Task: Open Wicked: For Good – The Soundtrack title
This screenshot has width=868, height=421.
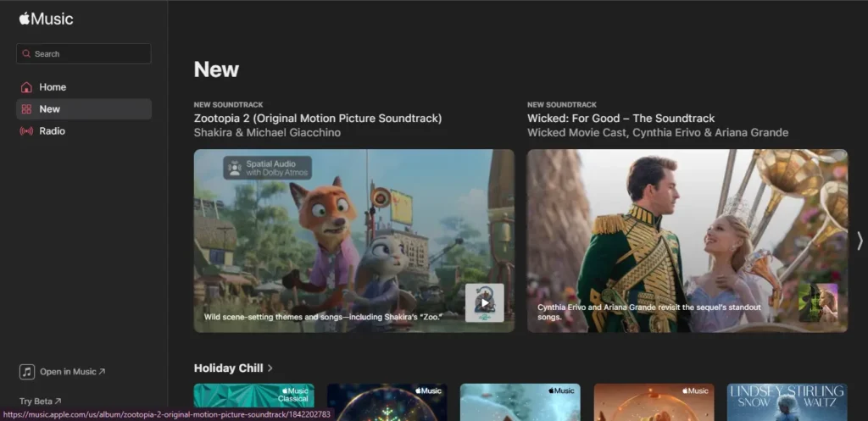Action: [620, 119]
